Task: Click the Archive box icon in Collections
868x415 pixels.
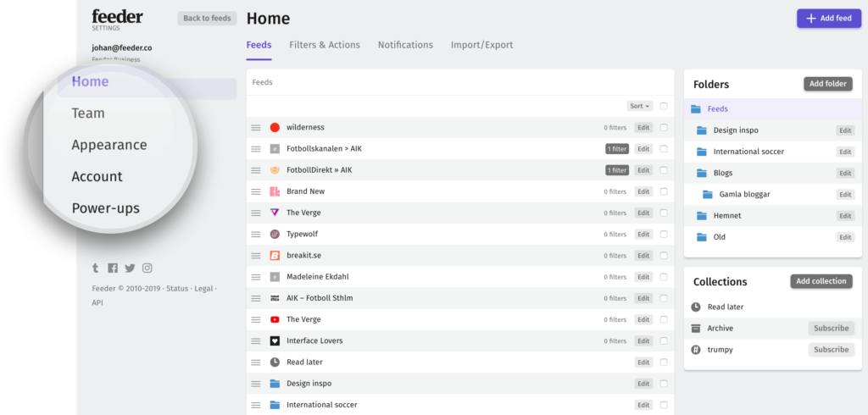Action: (x=696, y=328)
